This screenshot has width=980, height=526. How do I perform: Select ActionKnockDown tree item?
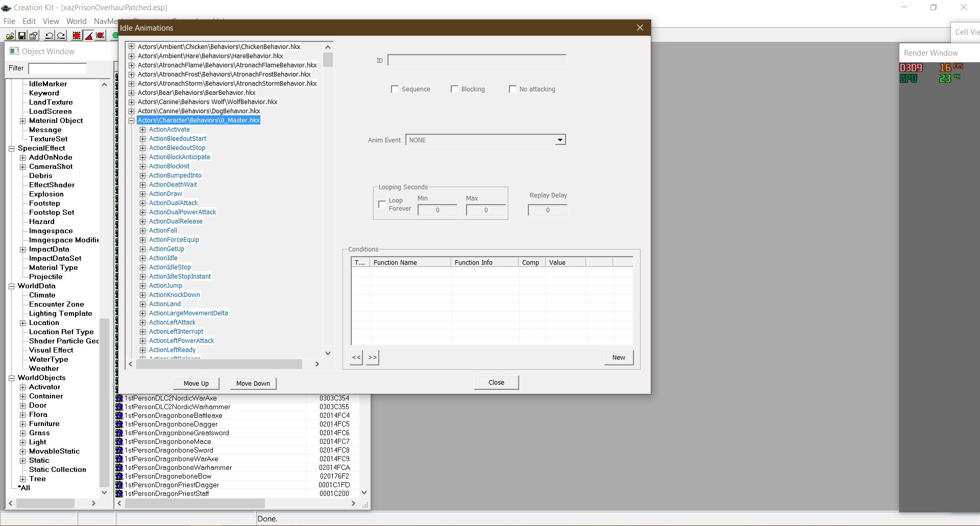pyautogui.click(x=174, y=295)
